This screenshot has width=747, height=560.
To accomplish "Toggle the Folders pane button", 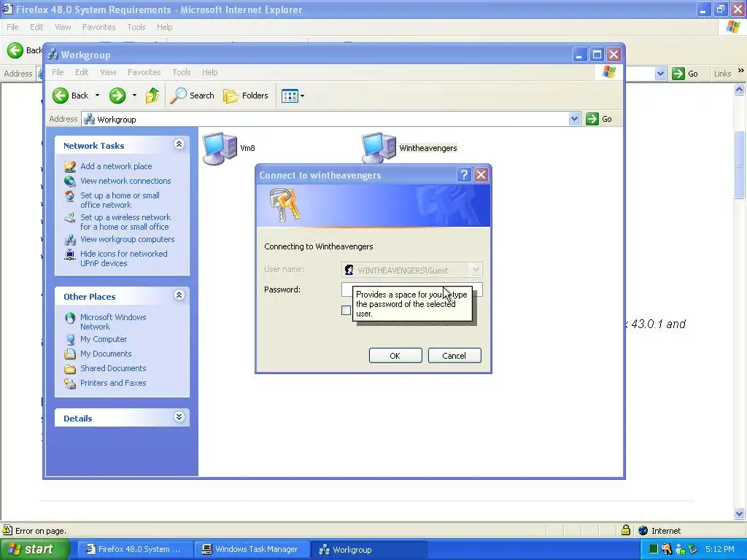I will (x=246, y=96).
